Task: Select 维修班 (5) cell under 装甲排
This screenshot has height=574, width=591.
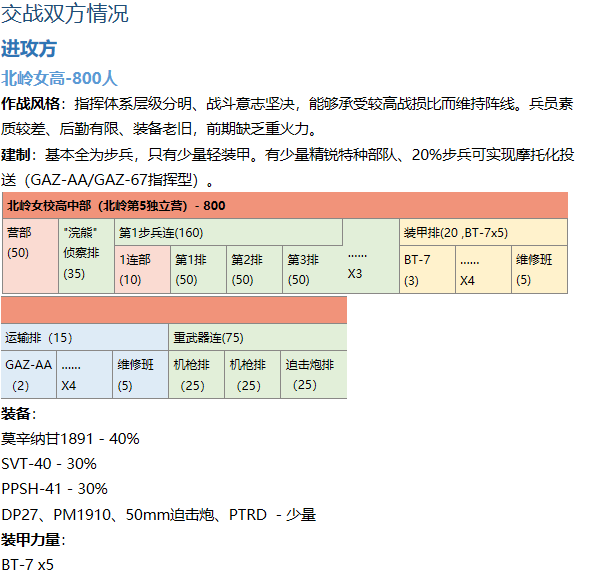Action: point(539,269)
